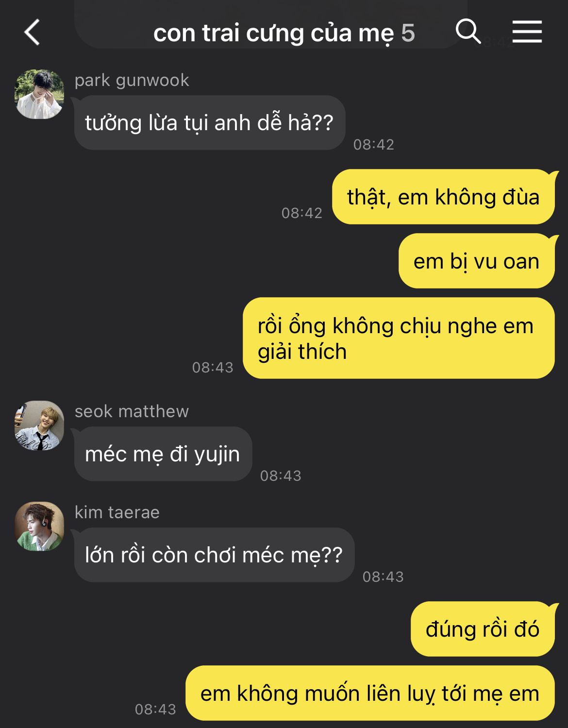Open park gunwook's profile picture

pyautogui.click(x=39, y=94)
